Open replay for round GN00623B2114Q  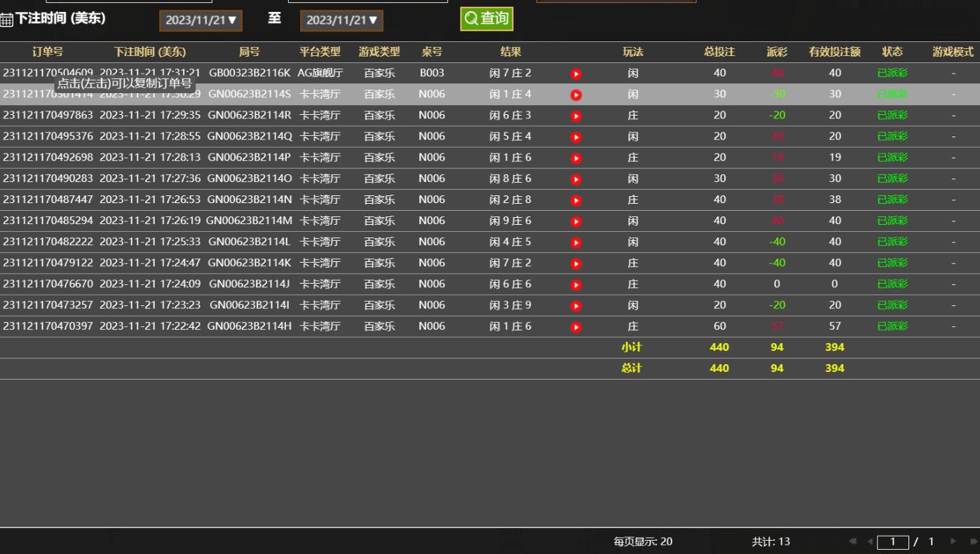576,137
